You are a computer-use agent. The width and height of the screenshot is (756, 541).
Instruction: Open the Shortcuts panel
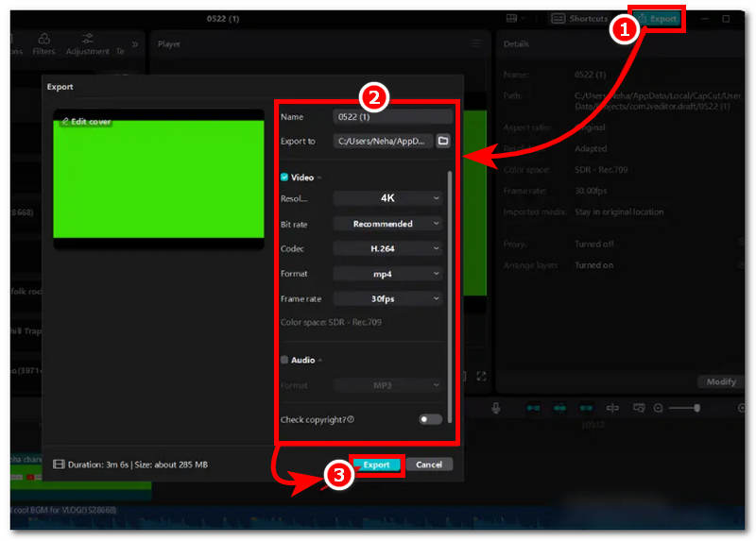(x=579, y=19)
